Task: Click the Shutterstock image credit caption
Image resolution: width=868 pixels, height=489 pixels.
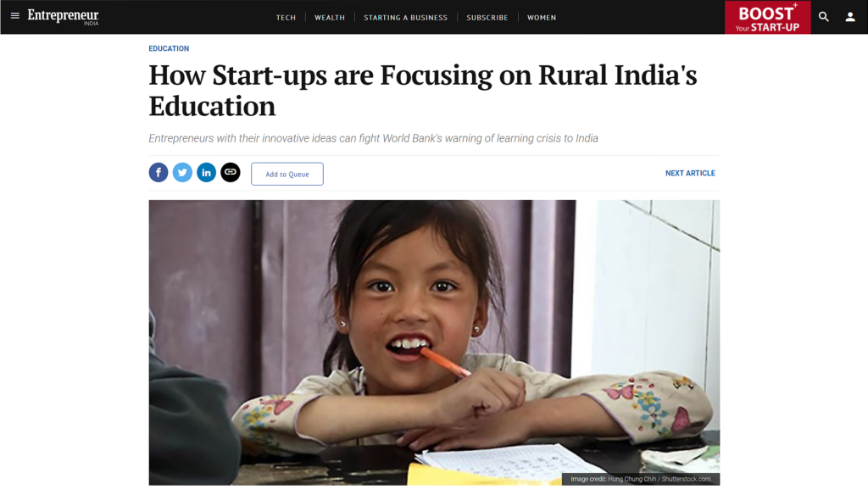Action: point(641,479)
